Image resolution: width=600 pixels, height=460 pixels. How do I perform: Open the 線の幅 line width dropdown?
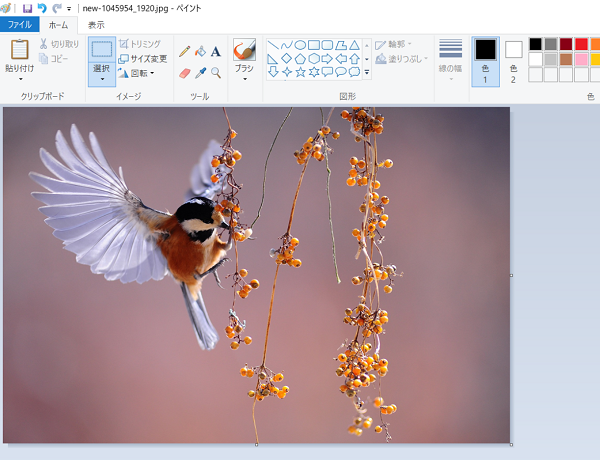(450, 60)
